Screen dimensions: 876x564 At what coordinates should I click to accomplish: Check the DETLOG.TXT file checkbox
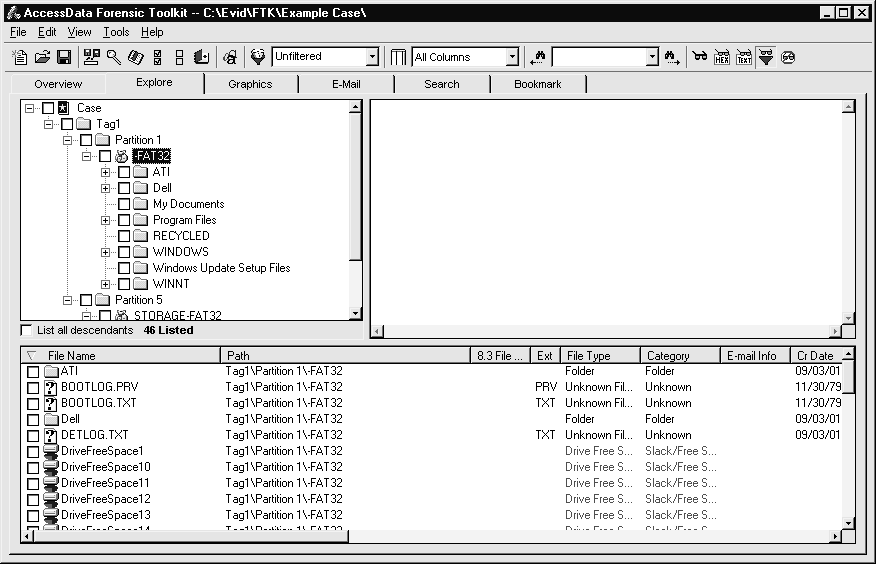point(33,436)
